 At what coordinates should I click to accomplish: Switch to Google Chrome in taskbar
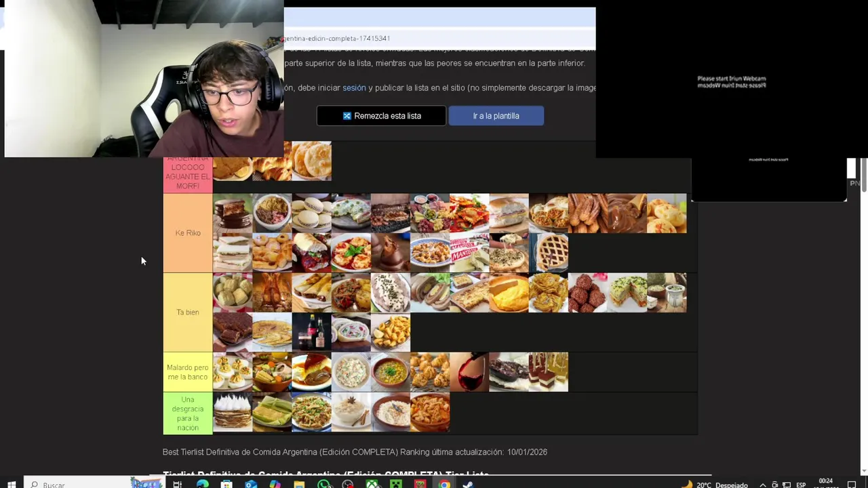(x=444, y=485)
